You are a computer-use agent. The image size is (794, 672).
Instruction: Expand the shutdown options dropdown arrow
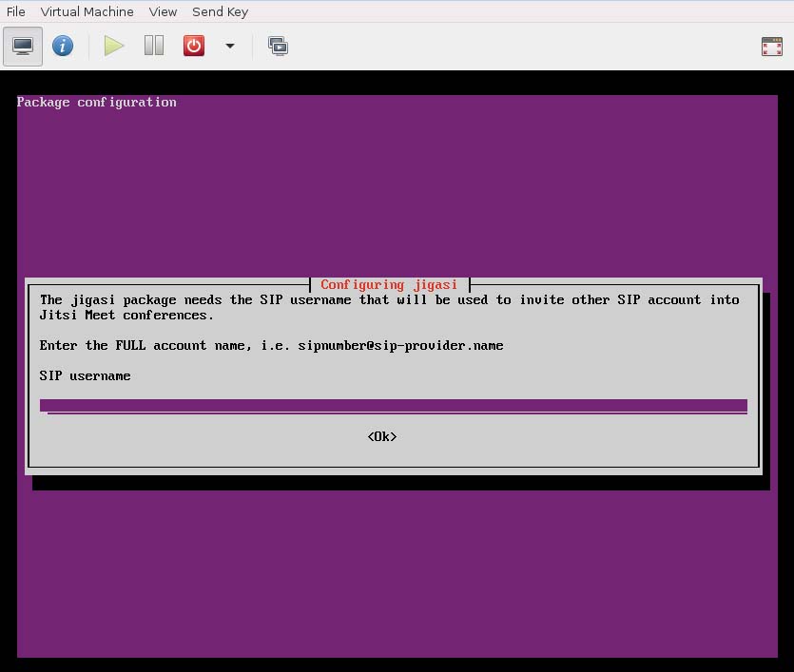tap(229, 46)
